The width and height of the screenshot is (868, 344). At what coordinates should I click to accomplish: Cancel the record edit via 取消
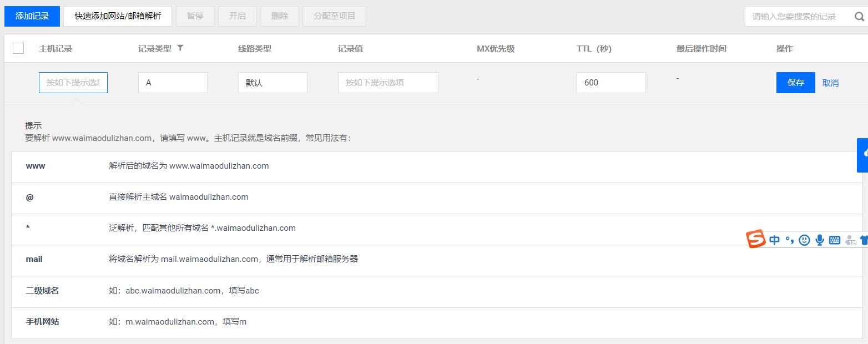pos(830,83)
